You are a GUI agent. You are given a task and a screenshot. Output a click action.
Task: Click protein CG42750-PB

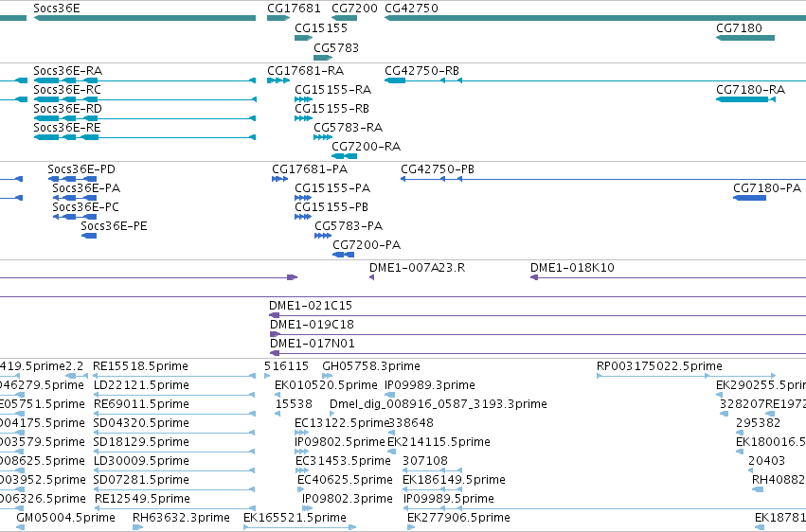click(x=603, y=179)
